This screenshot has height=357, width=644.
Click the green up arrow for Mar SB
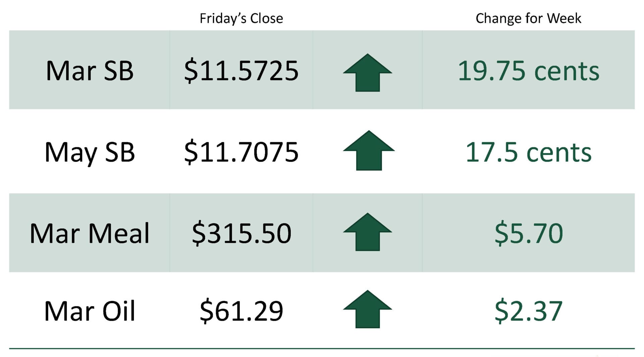[x=367, y=73]
